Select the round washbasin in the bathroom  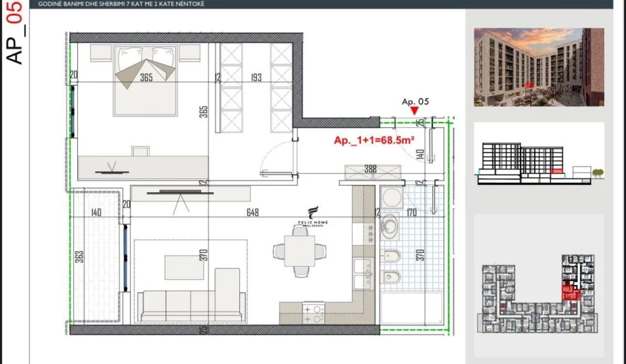point(389,226)
